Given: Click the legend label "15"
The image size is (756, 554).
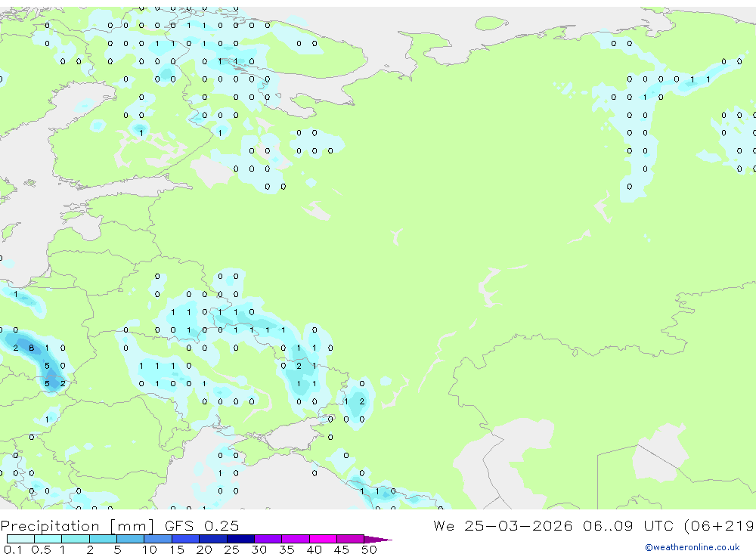Looking at the screenshot, I should tap(177, 549).
